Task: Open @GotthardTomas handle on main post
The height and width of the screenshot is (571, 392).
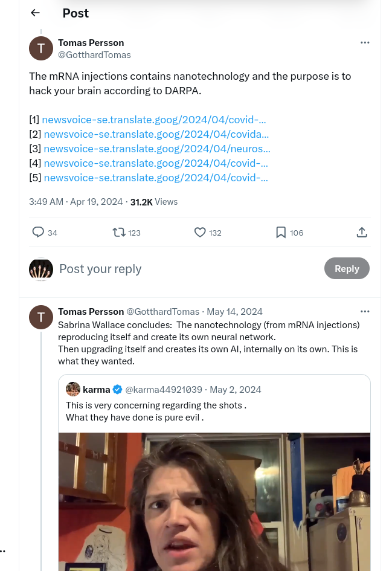Action: point(94,55)
